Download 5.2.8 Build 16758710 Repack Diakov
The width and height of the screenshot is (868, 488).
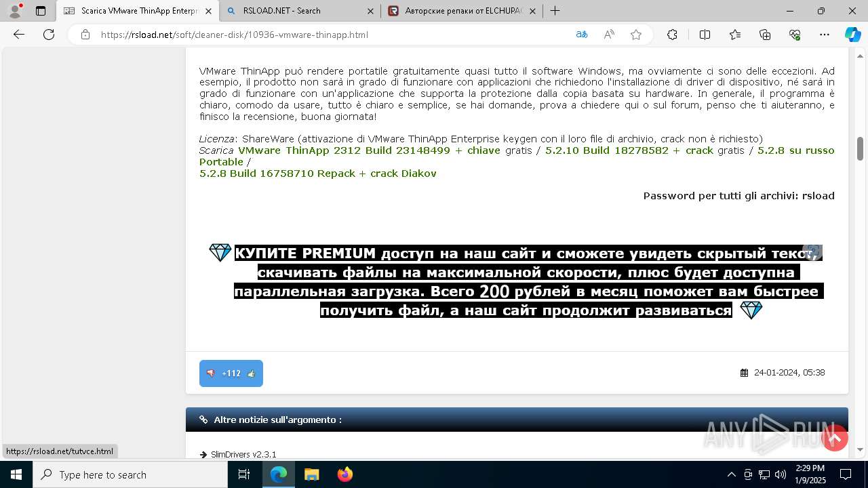click(318, 174)
